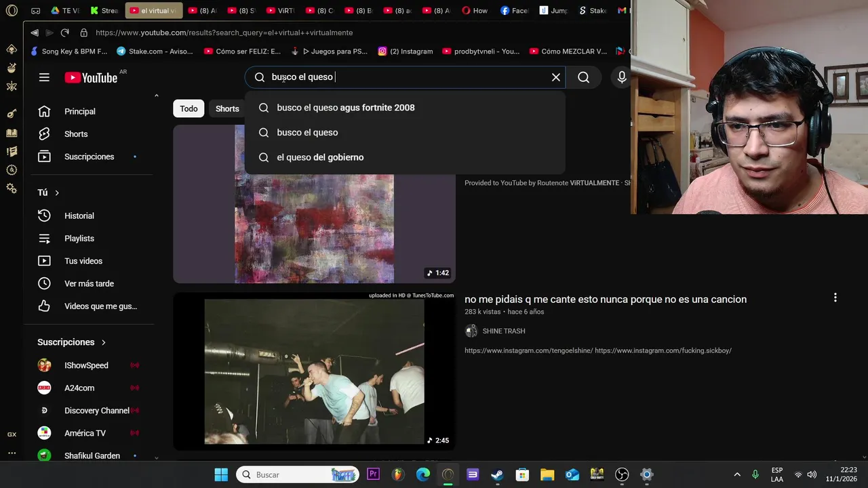This screenshot has height=488, width=868.
Task: Click the taskbar Buscar search box
Action: [x=298, y=474]
